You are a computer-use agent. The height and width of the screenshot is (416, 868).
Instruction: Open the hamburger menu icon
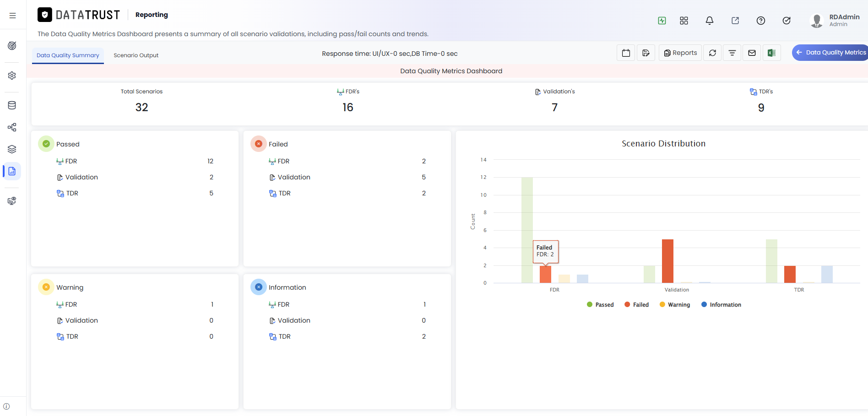(x=12, y=16)
